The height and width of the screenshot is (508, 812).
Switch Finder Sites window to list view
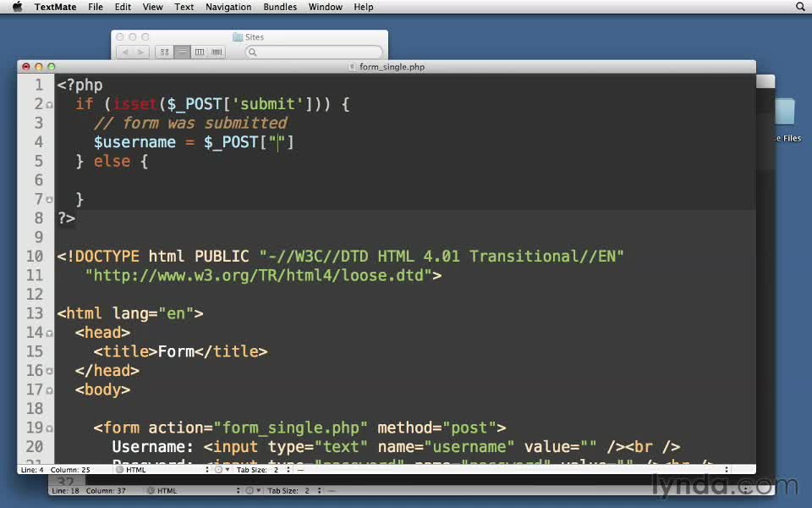click(x=183, y=52)
